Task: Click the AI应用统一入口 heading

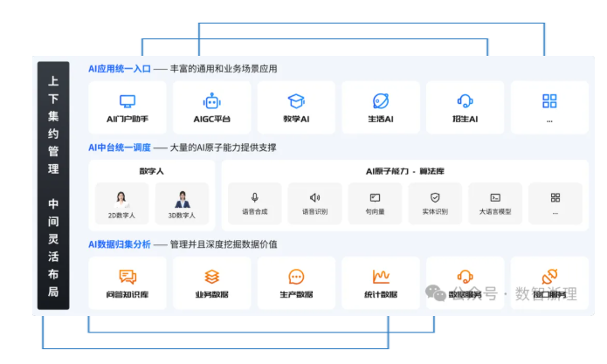Action: (119, 69)
